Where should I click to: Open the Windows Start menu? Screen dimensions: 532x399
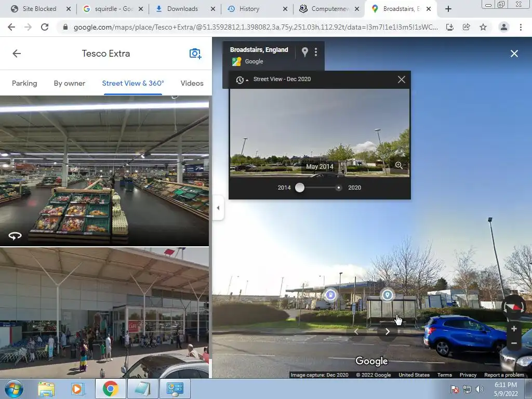(13, 389)
